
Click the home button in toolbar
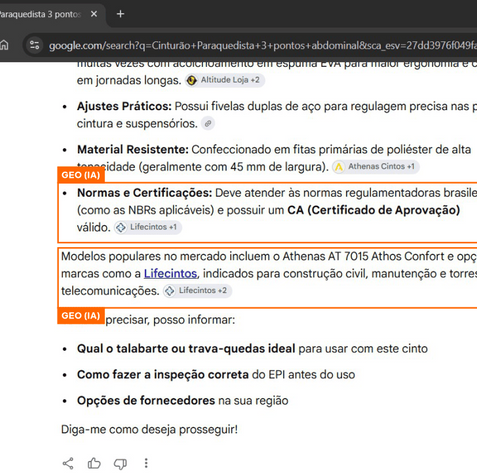(x=4, y=45)
